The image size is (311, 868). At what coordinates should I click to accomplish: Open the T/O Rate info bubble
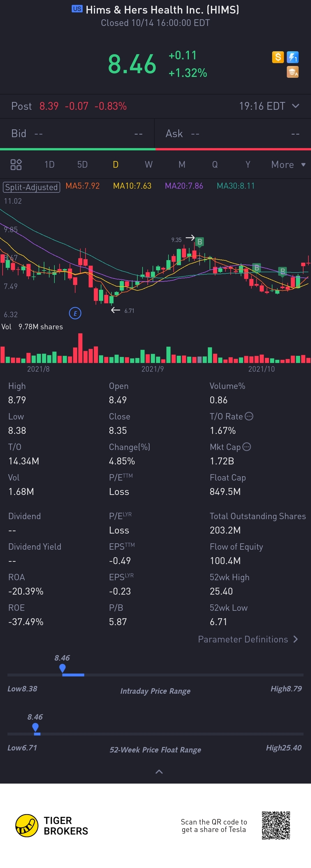click(x=249, y=416)
